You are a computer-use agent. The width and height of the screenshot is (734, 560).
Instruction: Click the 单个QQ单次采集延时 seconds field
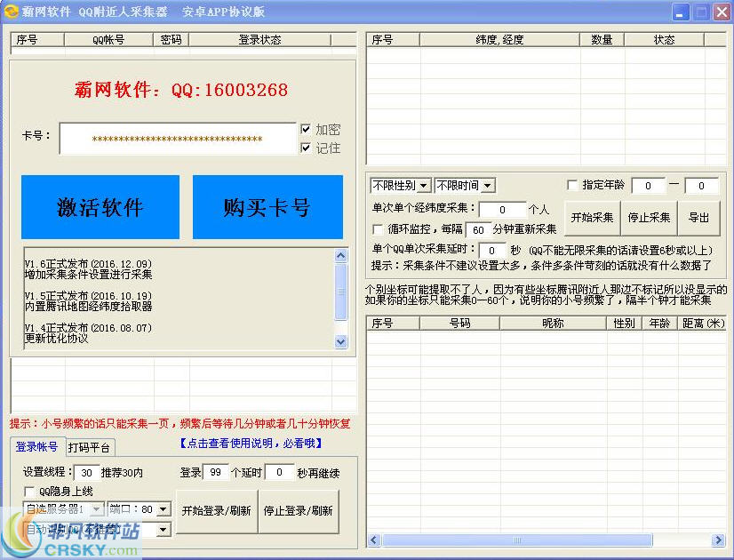[491, 251]
